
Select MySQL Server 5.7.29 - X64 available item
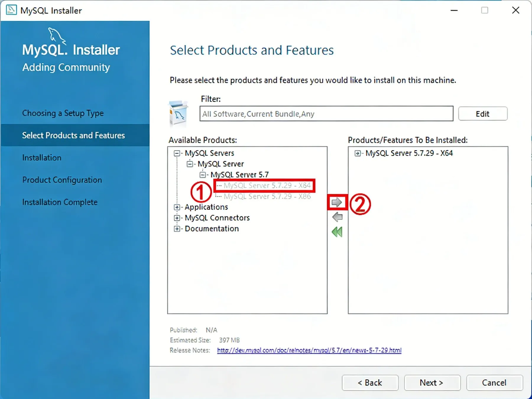[x=267, y=186]
